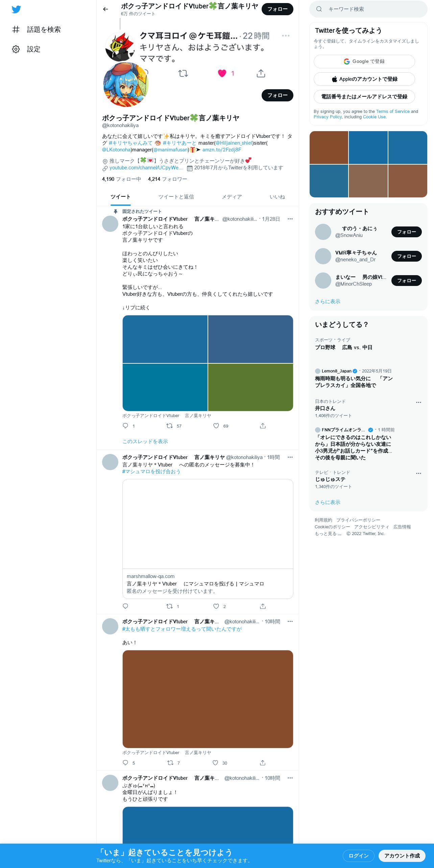Follow @MinorChSleep

[x=407, y=281]
